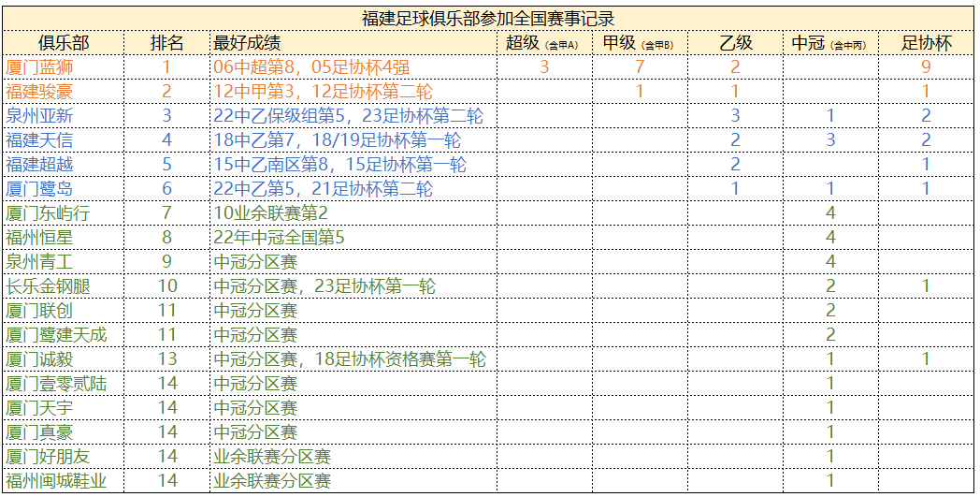Select the club cell 福州恒星

pyautogui.click(x=64, y=237)
